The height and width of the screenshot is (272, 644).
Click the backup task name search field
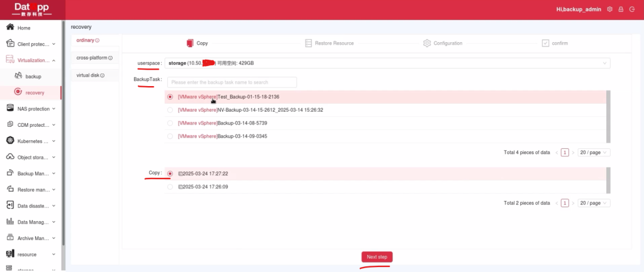231,82
